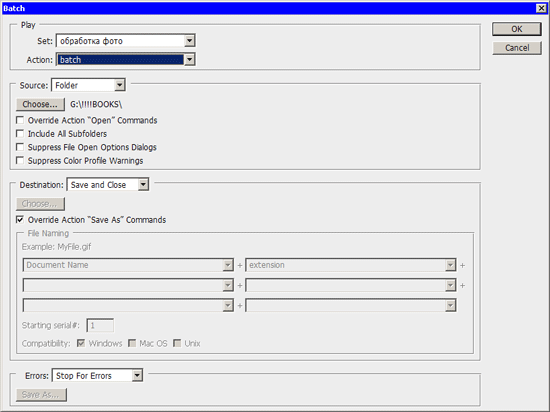
Task: Open the Action dropdown showing batch
Action: [126, 60]
